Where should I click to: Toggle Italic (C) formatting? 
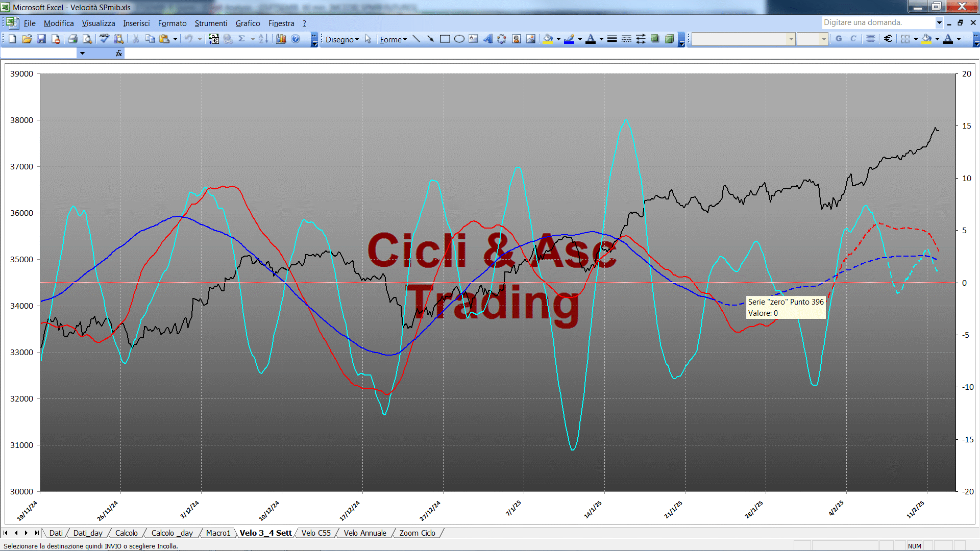853,39
